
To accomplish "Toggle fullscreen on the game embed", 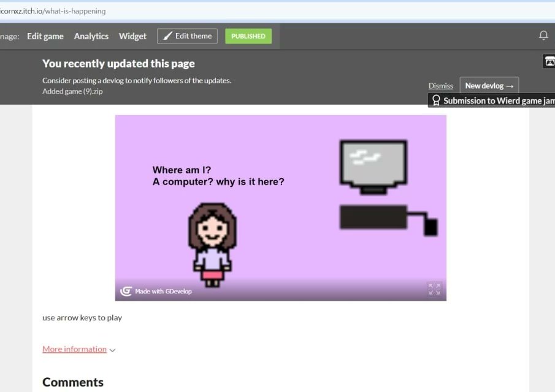I will click(x=434, y=288).
